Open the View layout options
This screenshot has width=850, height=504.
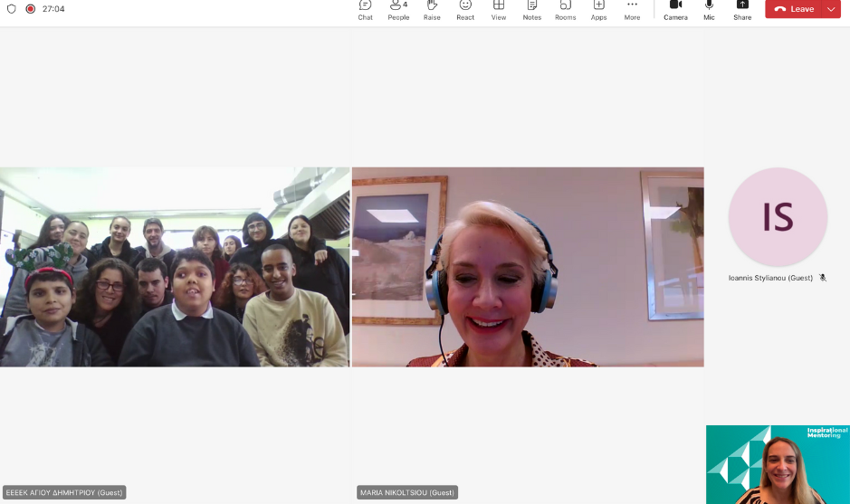click(499, 10)
